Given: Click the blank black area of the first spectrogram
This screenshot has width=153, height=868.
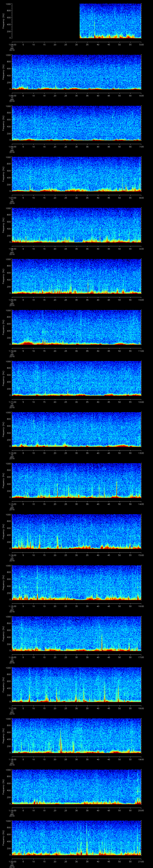Looking at the screenshot, I should coord(45,21).
